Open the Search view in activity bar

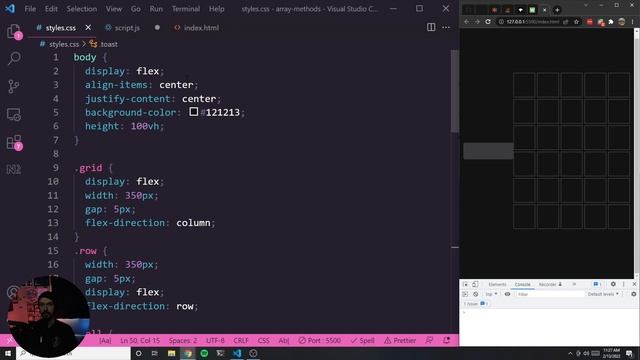click(14, 59)
